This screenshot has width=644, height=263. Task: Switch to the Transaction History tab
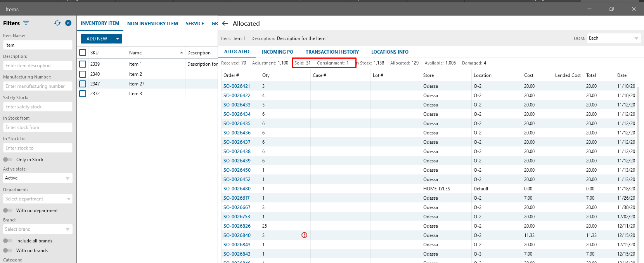pyautogui.click(x=332, y=52)
